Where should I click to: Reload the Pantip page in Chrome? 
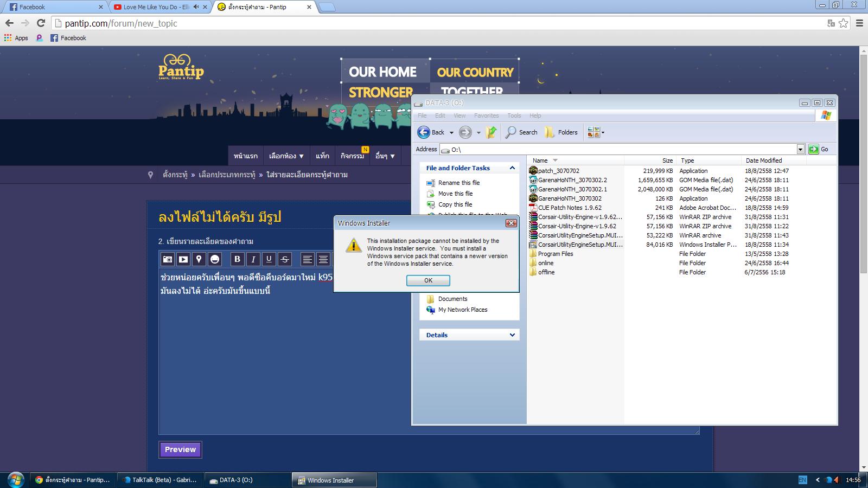[41, 23]
